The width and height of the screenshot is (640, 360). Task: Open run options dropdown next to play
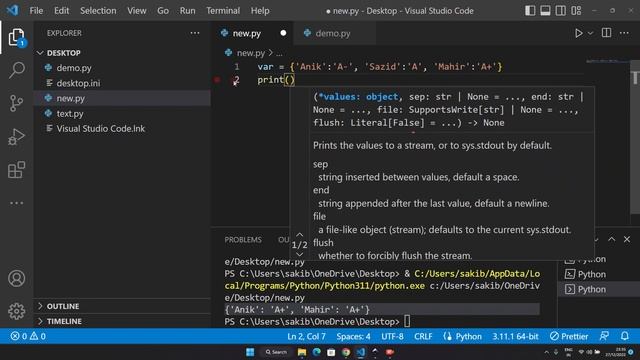(x=590, y=33)
